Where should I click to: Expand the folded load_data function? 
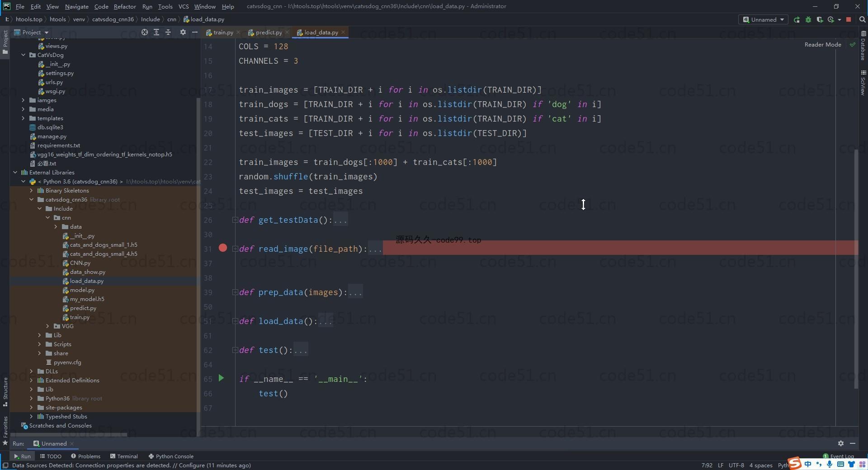(235, 321)
